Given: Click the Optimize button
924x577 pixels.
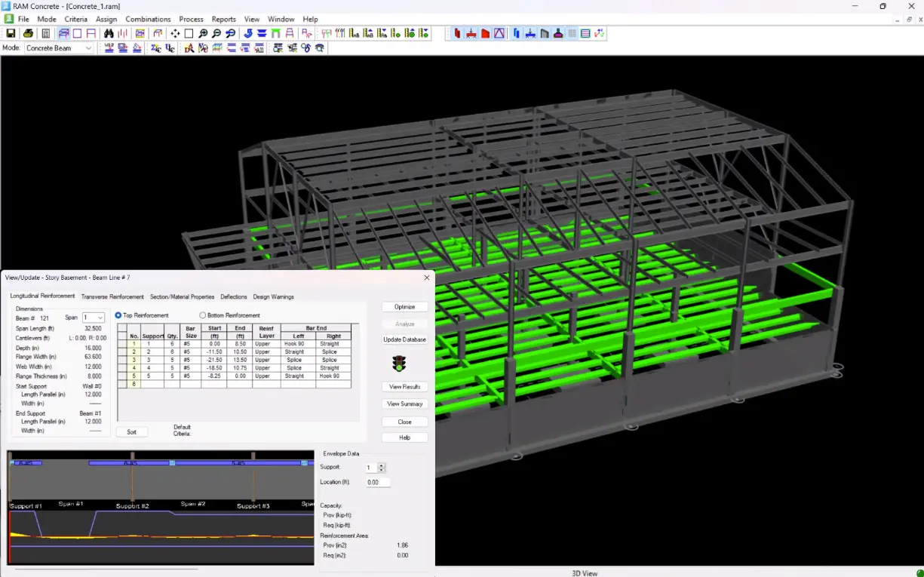Looking at the screenshot, I should click(x=405, y=307).
